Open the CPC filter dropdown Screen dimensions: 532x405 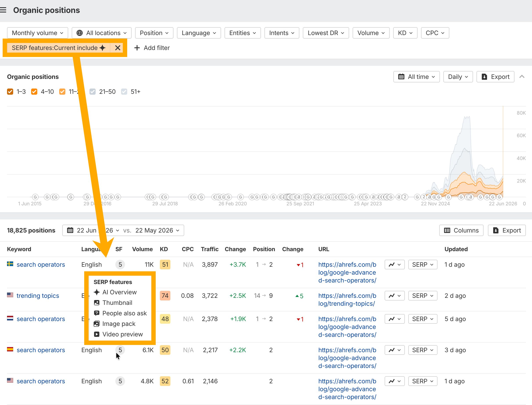pos(435,33)
